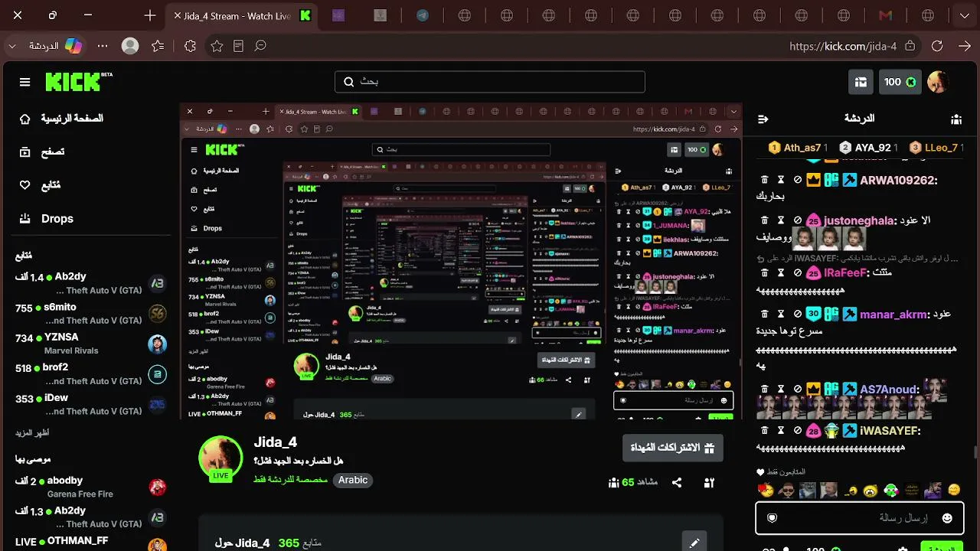This screenshot has height=551, width=980.
Task: Click username manar_akrm in chat
Action: pos(894,314)
